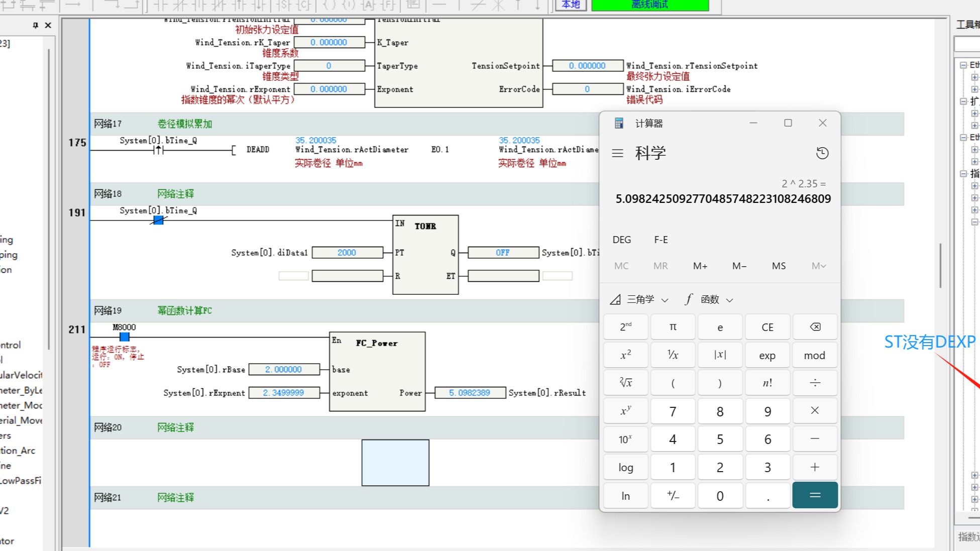Click the x to the power y key

[625, 411]
